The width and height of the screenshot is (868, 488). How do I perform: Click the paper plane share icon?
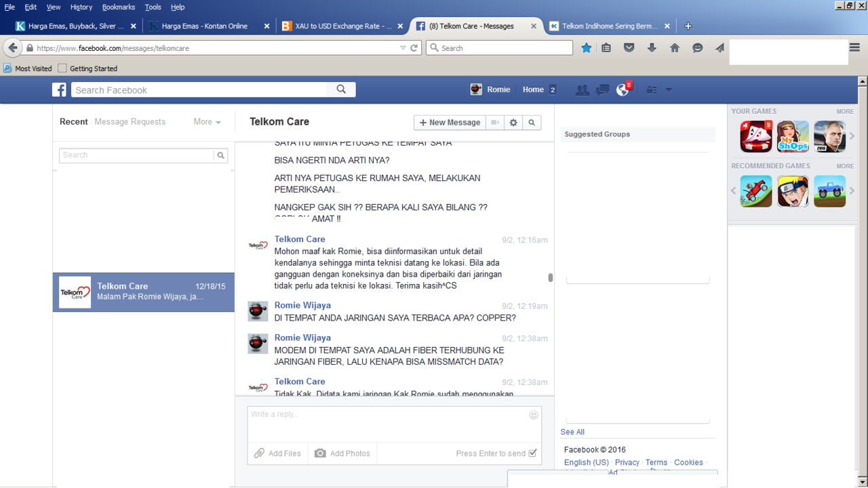click(719, 48)
